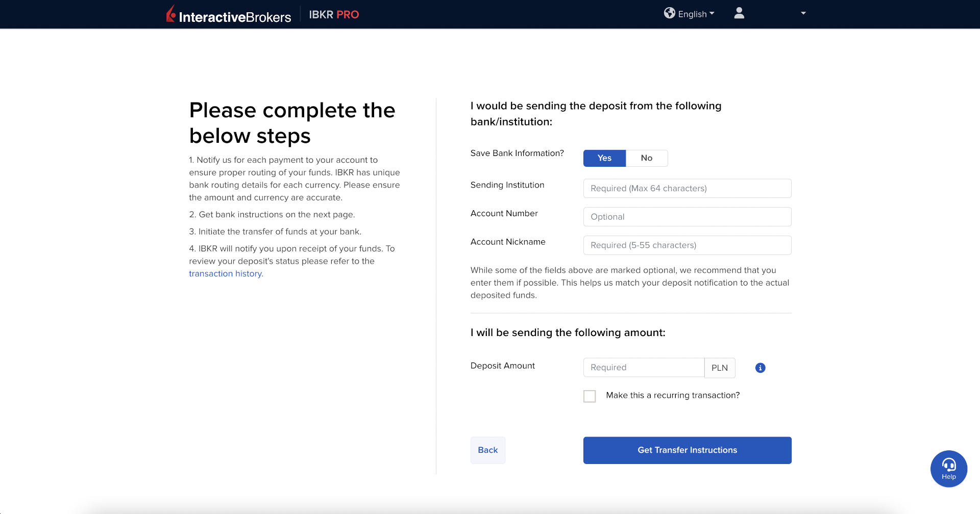Select Yes to save bank information
The width and height of the screenshot is (980, 514).
pyautogui.click(x=604, y=158)
